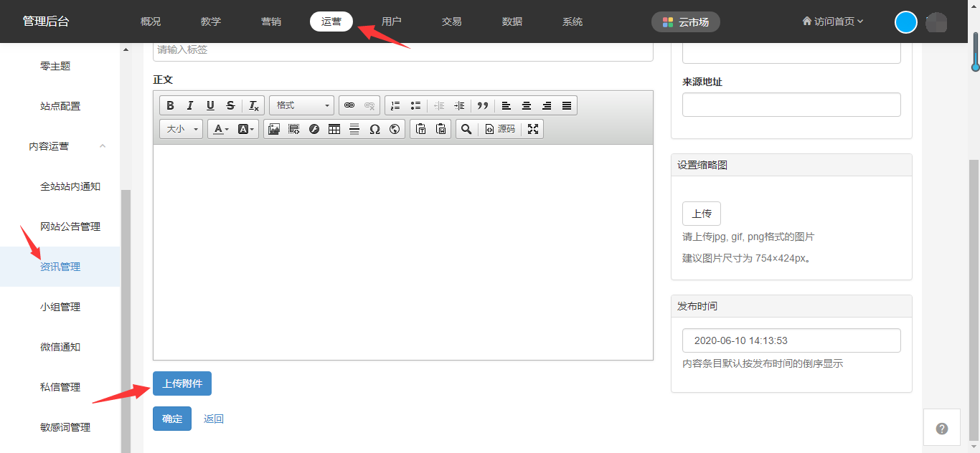980x453 pixels.
Task: Center align the text
Action: coord(527,105)
